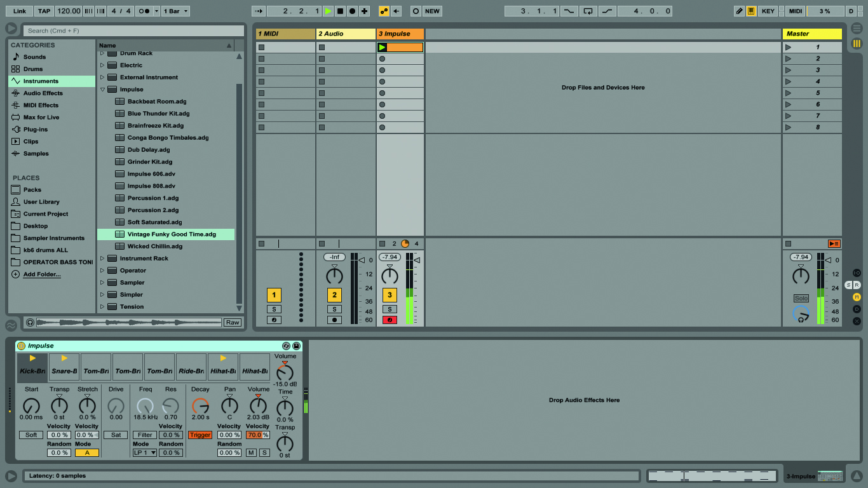
Task: Click the Impulse Decay knob
Action: coord(200,405)
